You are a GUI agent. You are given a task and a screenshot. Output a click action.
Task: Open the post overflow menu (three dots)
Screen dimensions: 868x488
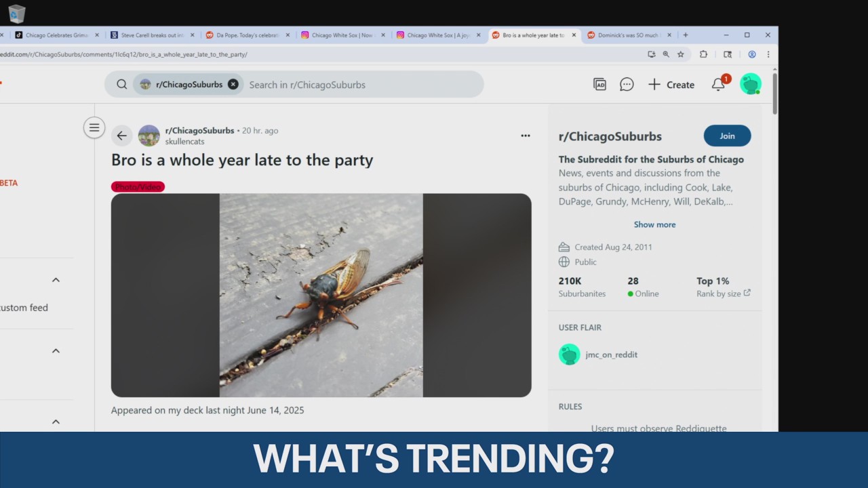click(x=526, y=136)
